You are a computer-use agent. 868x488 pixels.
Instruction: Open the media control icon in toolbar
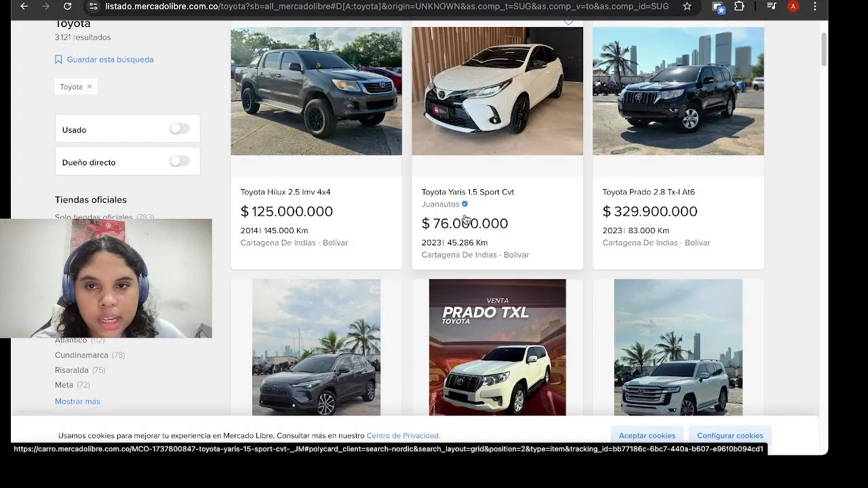771,6
